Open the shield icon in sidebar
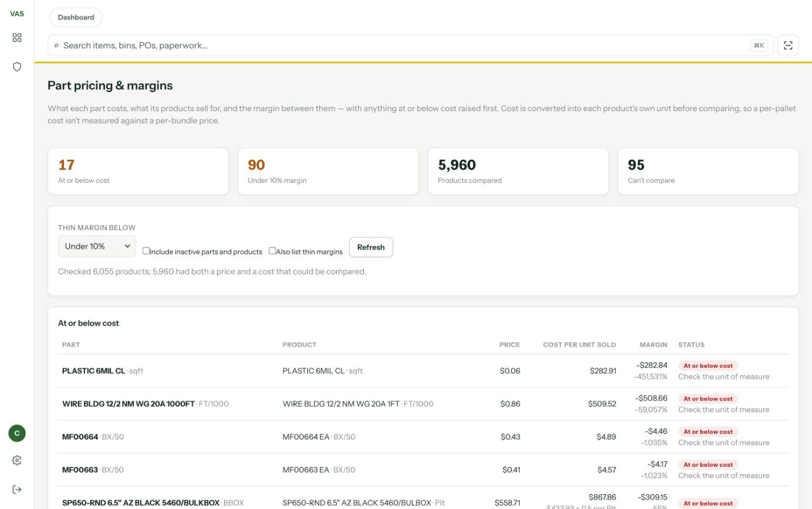812x509 pixels. [x=17, y=67]
